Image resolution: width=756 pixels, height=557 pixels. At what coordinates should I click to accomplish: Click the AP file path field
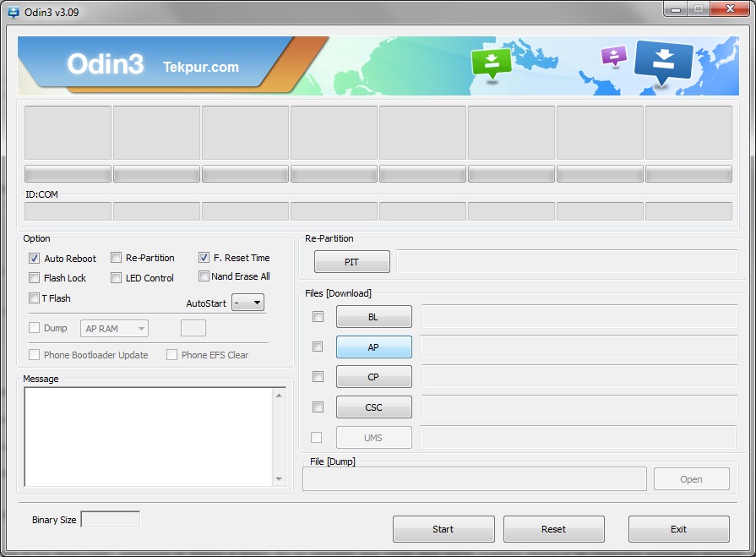pos(579,347)
